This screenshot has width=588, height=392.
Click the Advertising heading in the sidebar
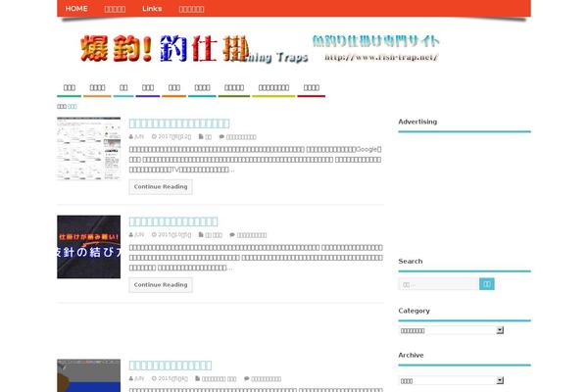point(417,122)
